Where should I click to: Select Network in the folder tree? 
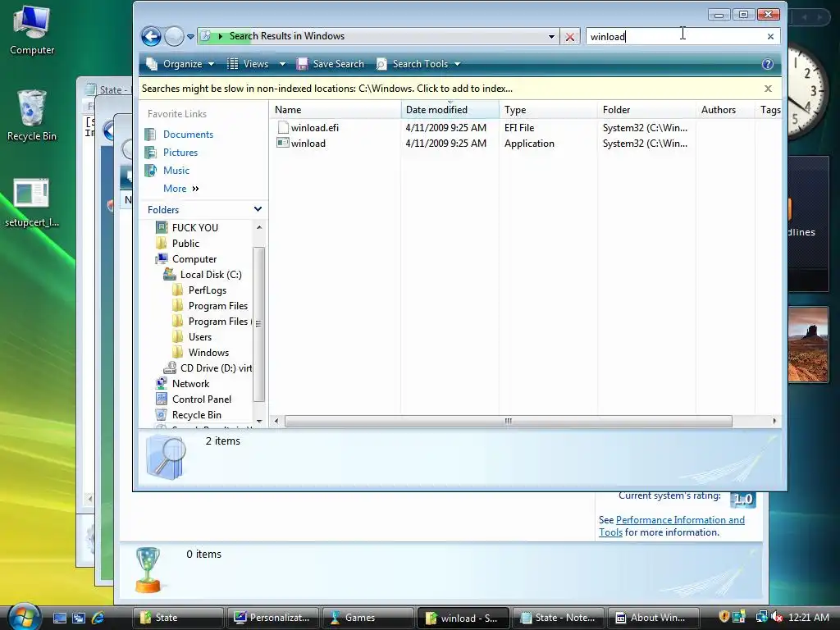pyautogui.click(x=190, y=384)
